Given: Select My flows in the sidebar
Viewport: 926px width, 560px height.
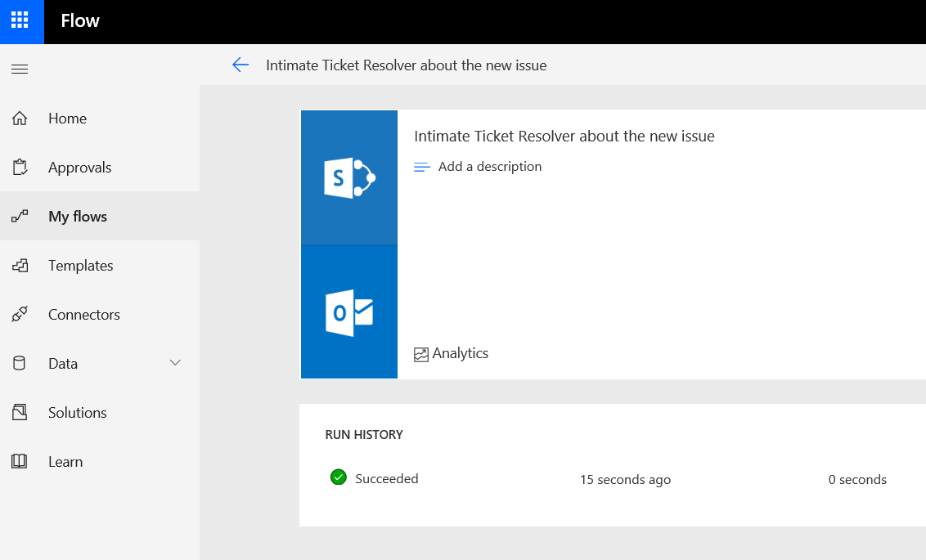Looking at the screenshot, I should (100, 216).
